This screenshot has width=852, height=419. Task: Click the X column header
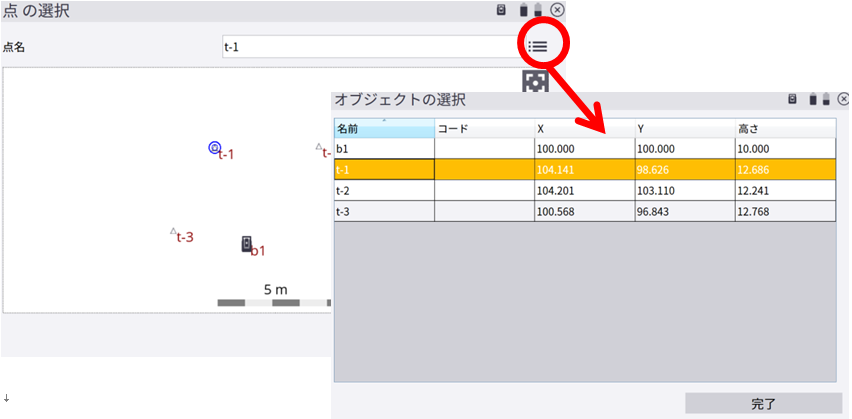coord(584,129)
